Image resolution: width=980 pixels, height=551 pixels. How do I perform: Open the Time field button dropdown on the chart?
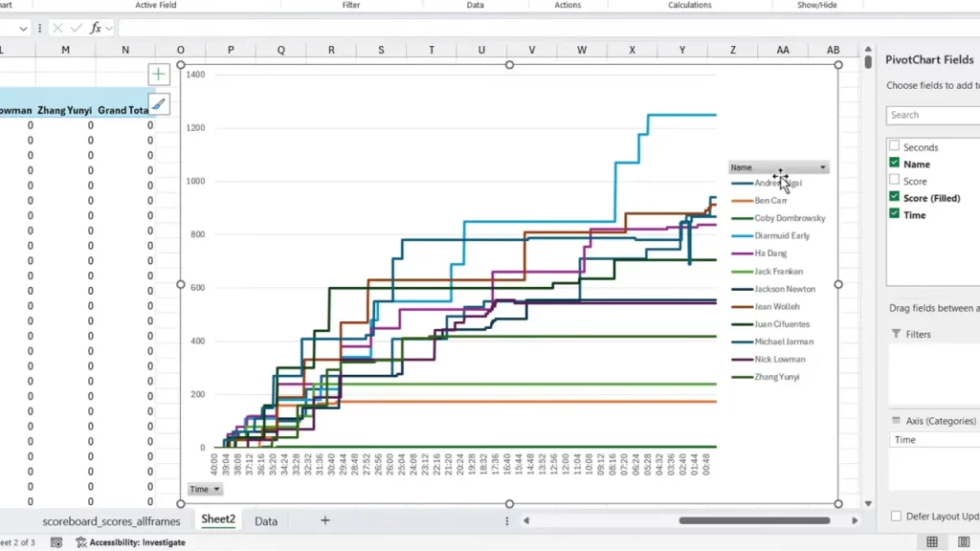tap(216, 489)
